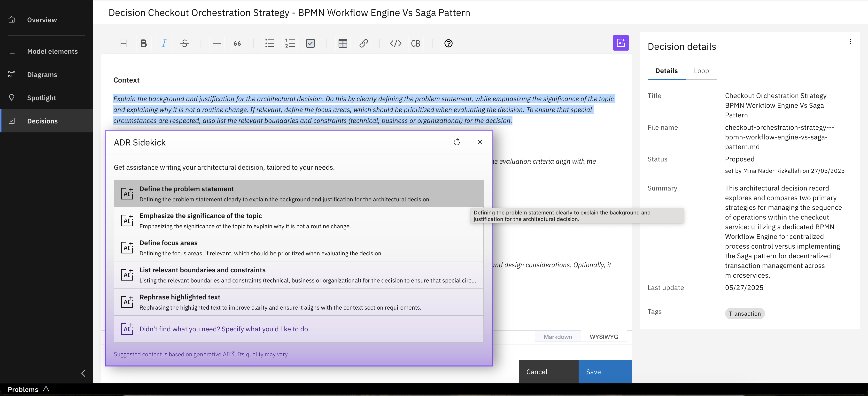The width and height of the screenshot is (868, 396).
Task: Toggle bold formatting in the editor toolbar
Action: coord(144,43)
